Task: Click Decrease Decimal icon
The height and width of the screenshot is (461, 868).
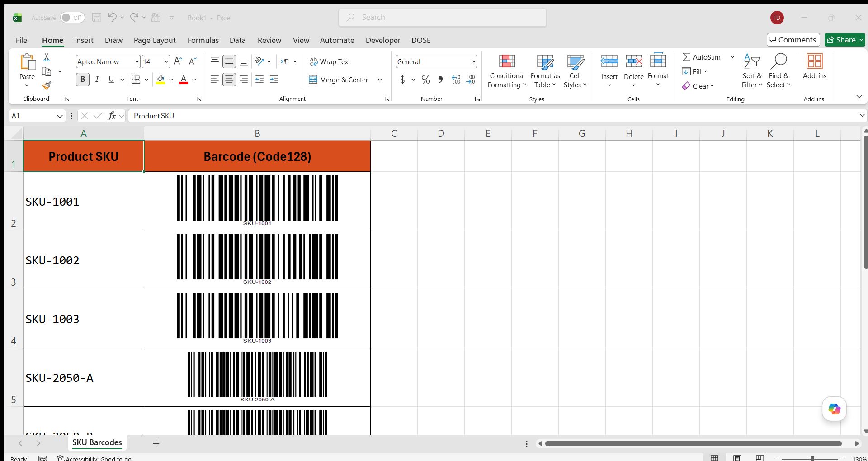Action: pos(471,80)
